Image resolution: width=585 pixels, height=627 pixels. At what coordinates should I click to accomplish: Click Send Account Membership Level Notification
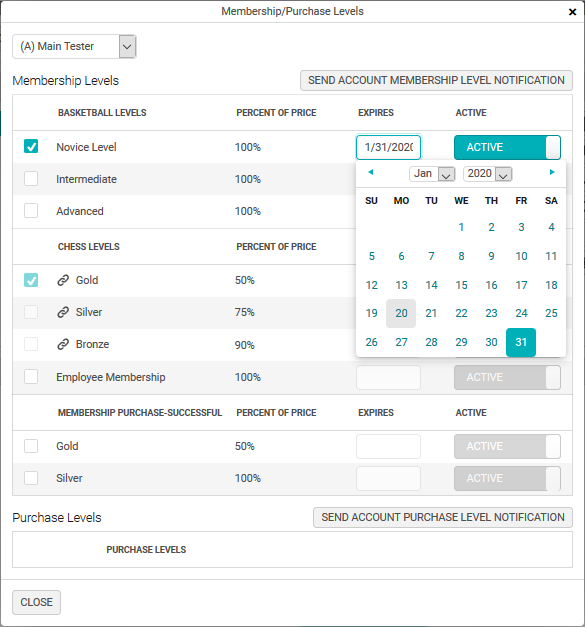point(436,80)
